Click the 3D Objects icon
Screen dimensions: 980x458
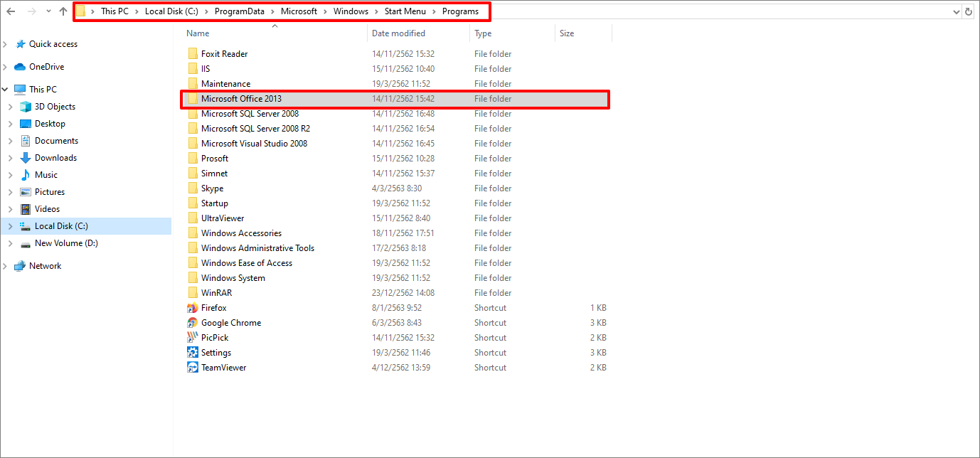(26, 107)
